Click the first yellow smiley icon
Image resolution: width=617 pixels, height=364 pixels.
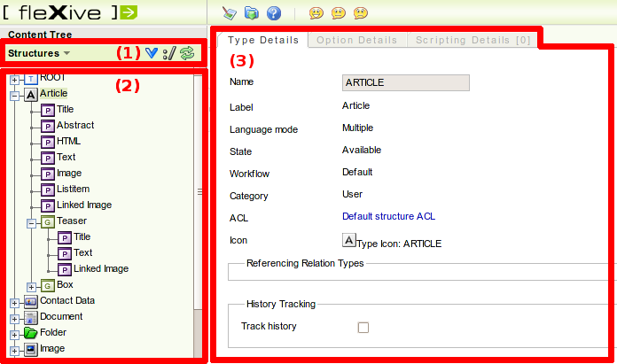pyautogui.click(x=316, y=13)
